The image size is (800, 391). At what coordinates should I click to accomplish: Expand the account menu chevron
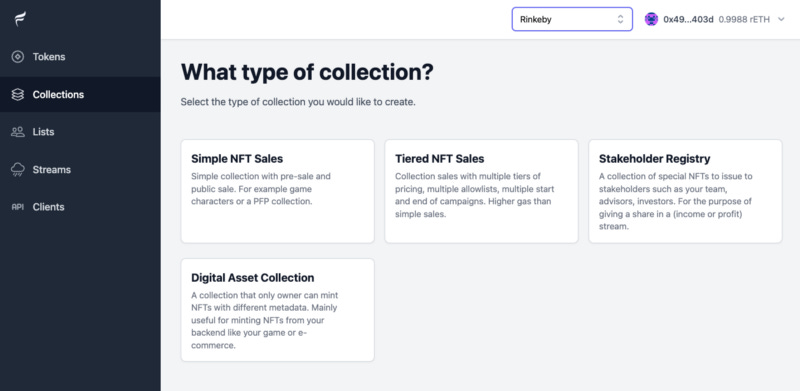pyautogui.click(x=781, y=19)
